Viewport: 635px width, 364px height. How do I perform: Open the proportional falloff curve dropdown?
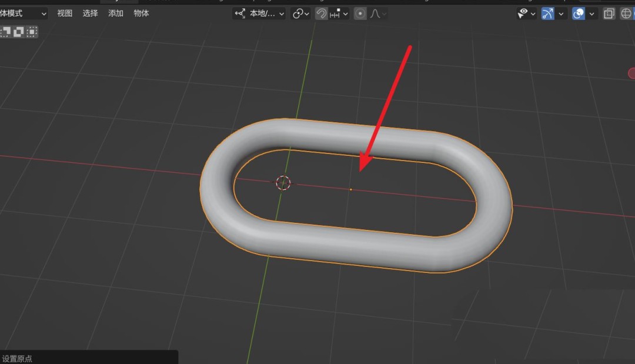point(384,13)
